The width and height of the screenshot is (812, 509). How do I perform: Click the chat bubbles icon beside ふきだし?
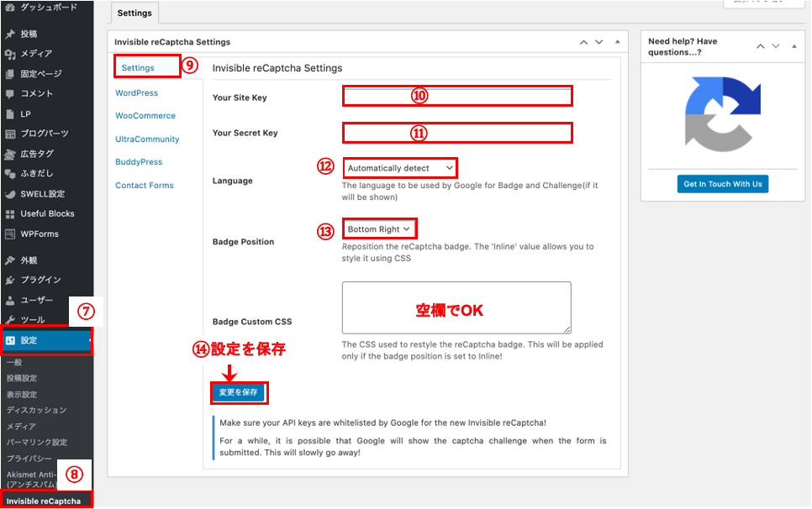click(x=10, y=174)
